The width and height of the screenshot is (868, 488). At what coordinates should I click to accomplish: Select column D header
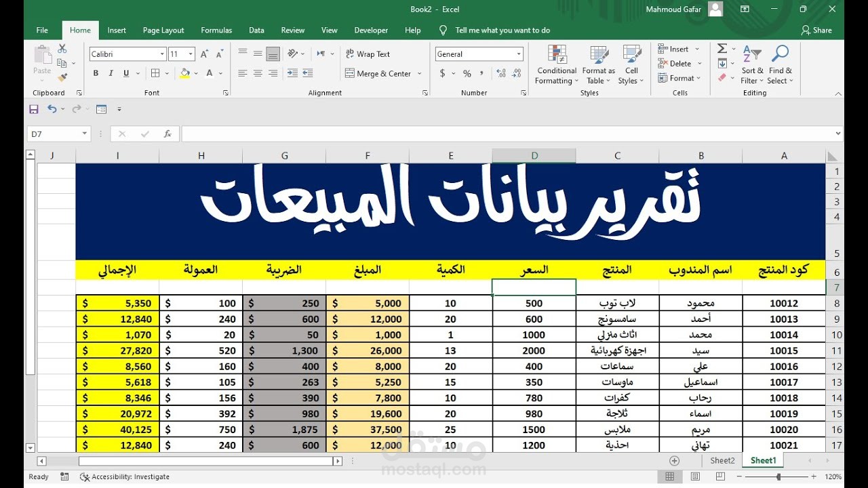pyautogui.click(x=534, y=156)
